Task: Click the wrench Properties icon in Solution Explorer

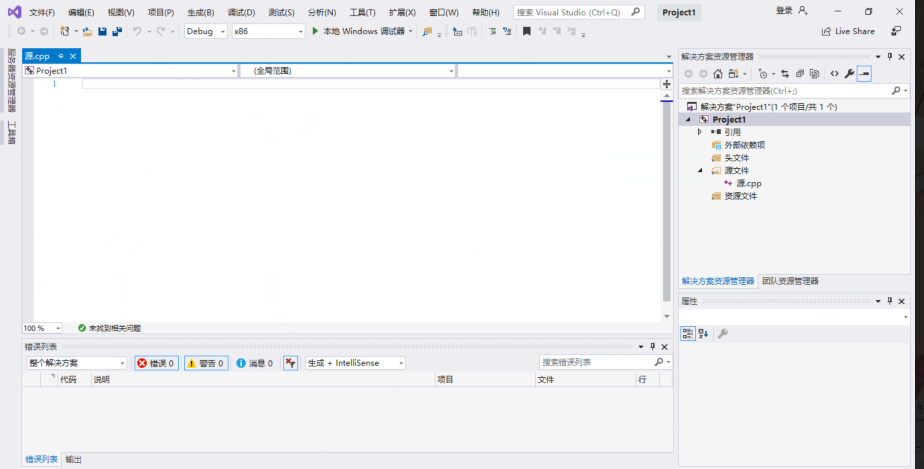Action: (849, 74)
